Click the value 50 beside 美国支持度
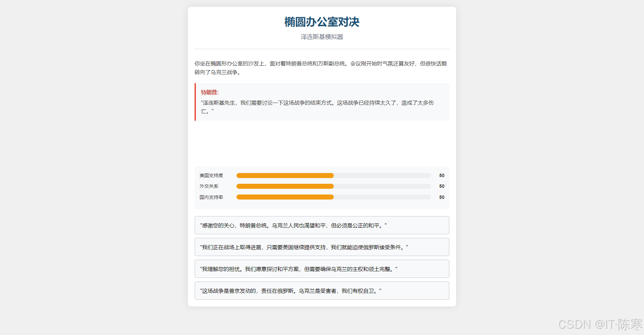Viewport: 644px width, 335px height. pyautogui.click(x=442, y=175)
